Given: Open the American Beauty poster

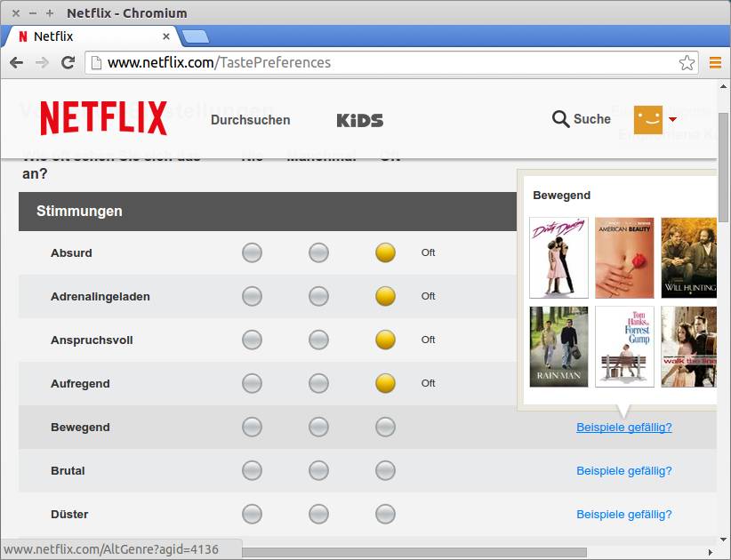Looking at the screenshot, I should [624, 258].
